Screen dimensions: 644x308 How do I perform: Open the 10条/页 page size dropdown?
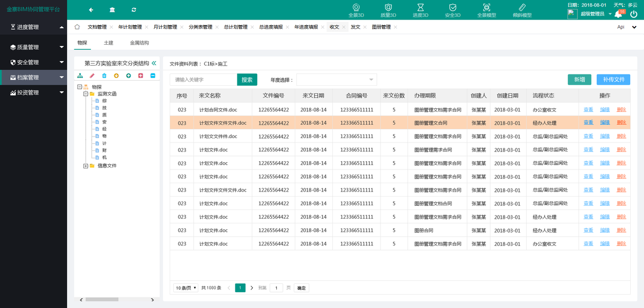tap(186, 288)
